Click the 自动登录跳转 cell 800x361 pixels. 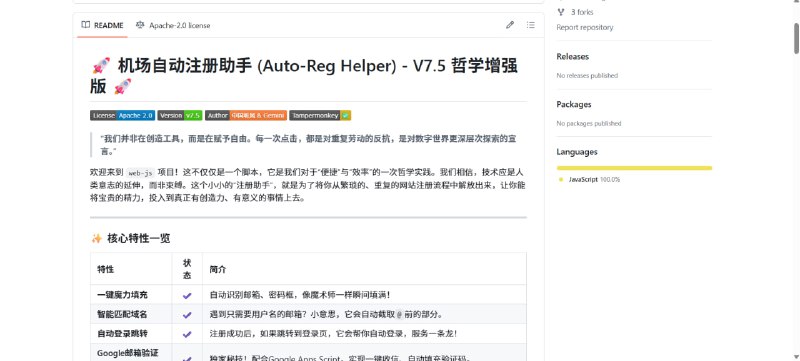131,333
